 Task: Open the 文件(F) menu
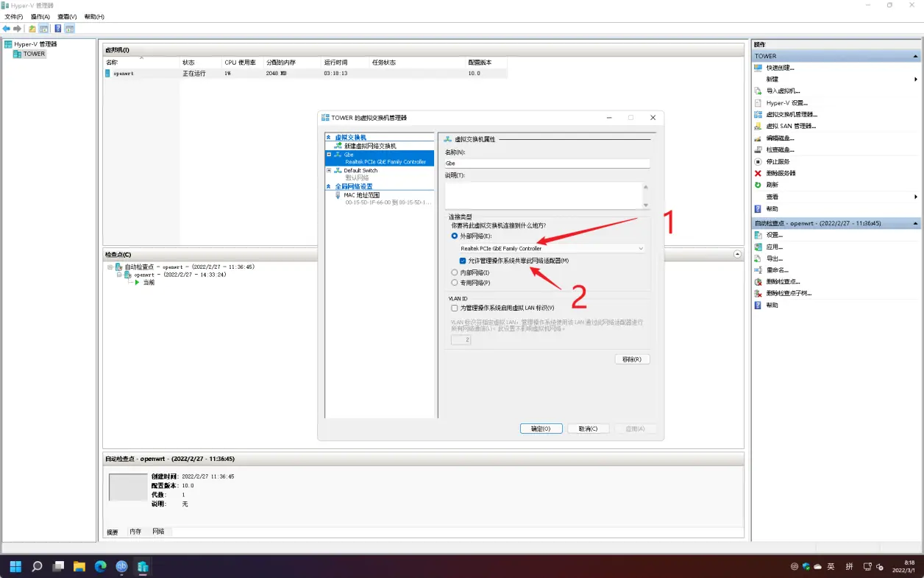pyautogui.click(x=14, y=16)
